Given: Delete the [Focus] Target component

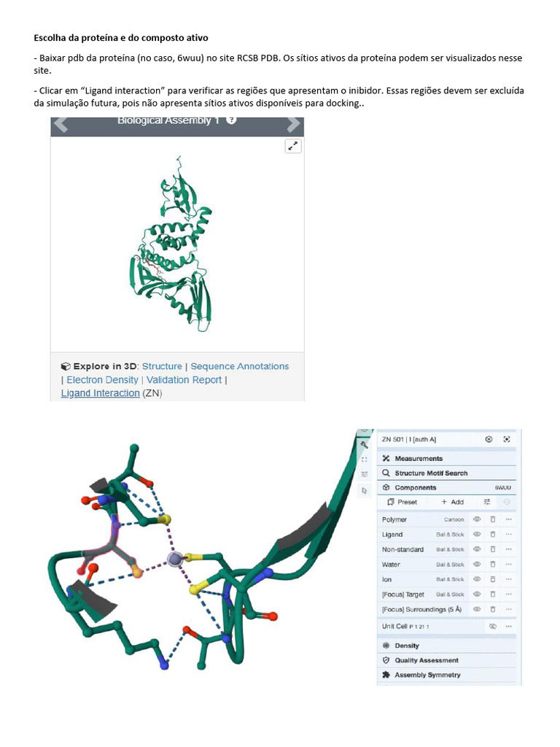Looking at the screenshot, I should tap(493, 595).
